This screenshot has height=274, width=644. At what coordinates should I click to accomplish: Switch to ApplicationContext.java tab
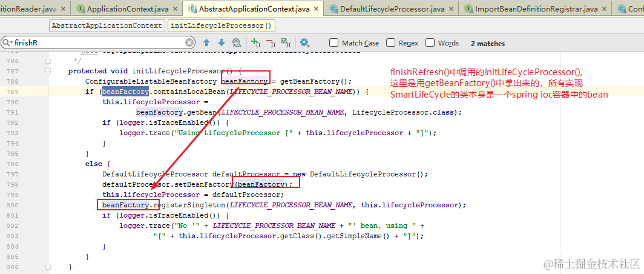click(x=127, y=9)
